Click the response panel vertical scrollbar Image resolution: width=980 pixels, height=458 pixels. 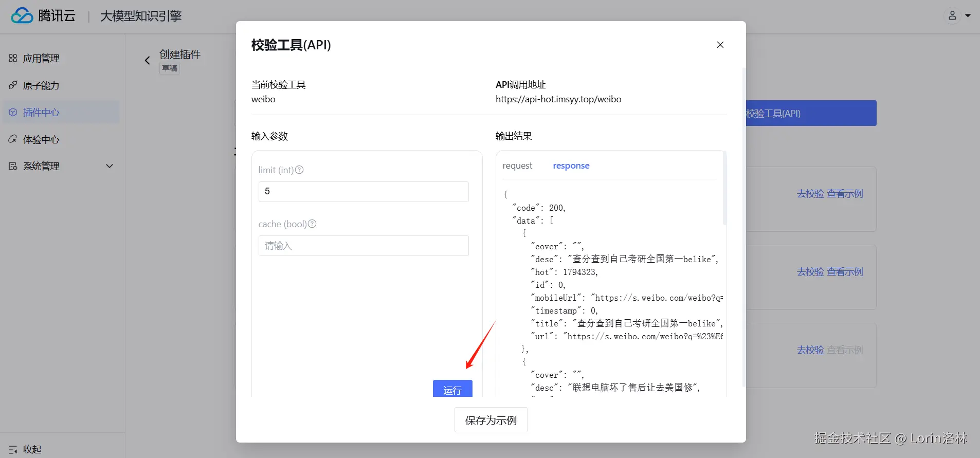point(724,188)
